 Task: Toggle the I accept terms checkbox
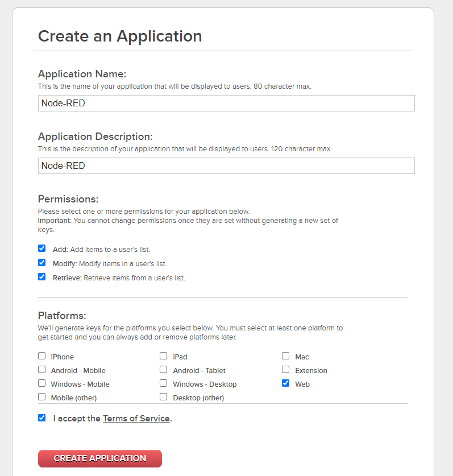click(41, 417)
